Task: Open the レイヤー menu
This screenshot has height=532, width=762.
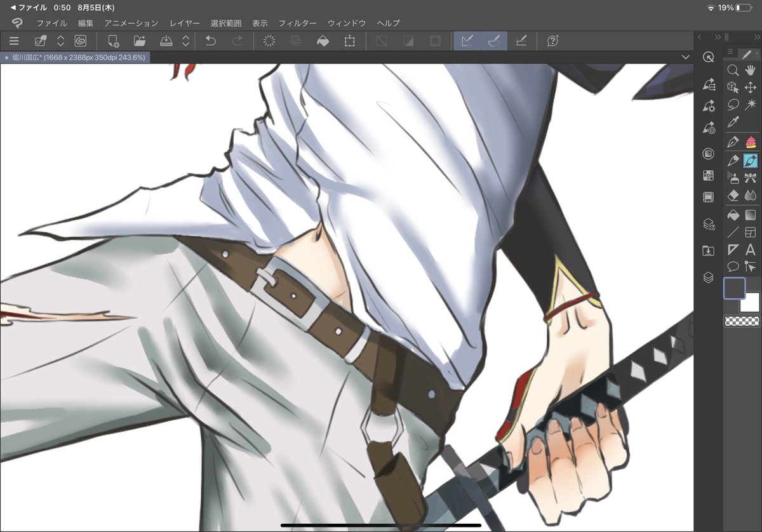Action: coord(185,23)
